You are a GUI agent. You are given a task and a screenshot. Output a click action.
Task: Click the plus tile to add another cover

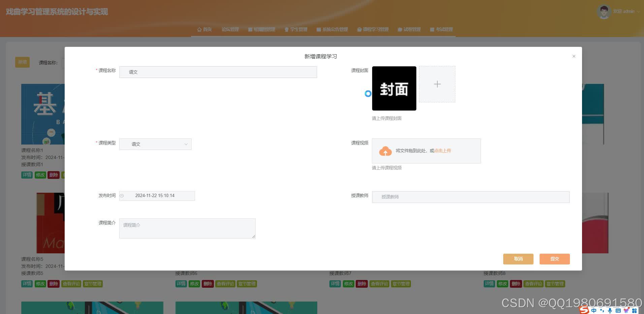coord(437,84)
